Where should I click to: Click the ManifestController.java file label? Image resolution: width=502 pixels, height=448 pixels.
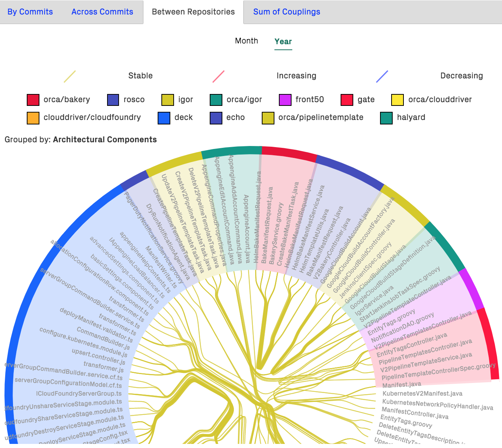(x=415, y=413)
